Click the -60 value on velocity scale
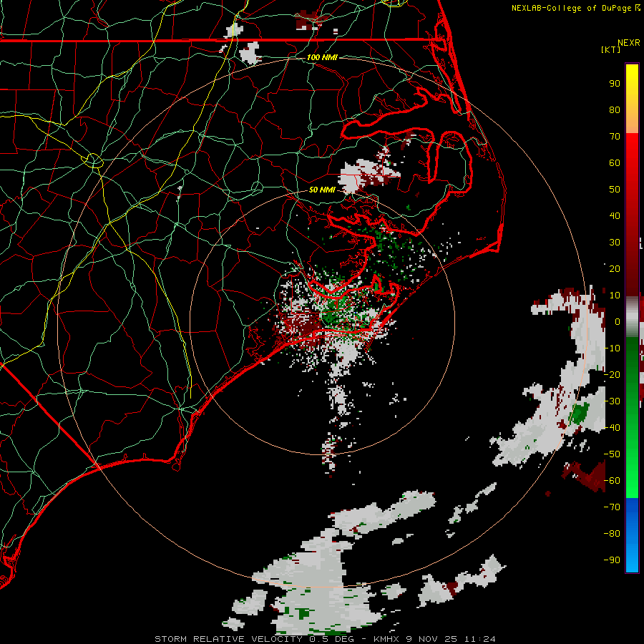Image resolution: width=644 pixels, height=644 pixels. click(612, 481)
